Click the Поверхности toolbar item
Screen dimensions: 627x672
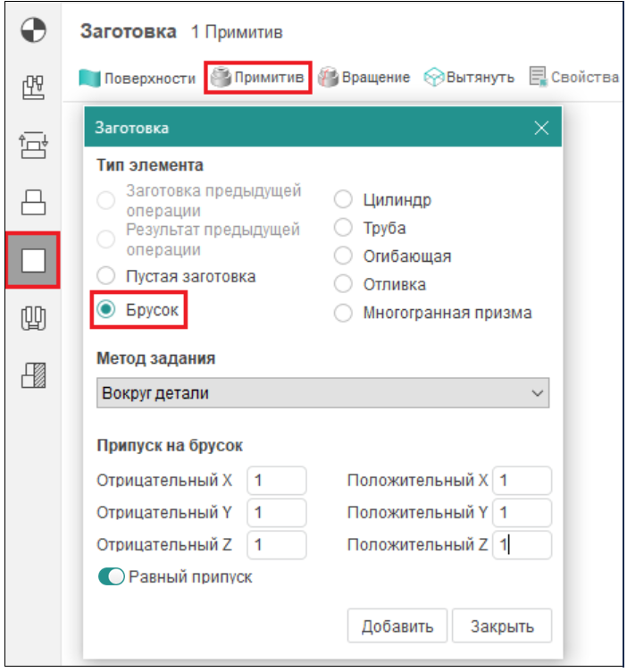pos(138,78)
